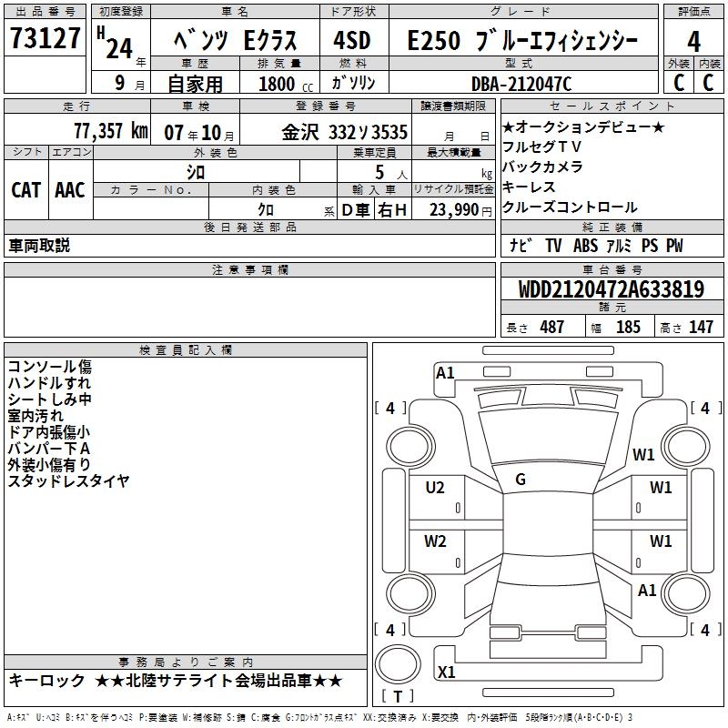Viewport: 728px width, 728px height.
Task: Click the 検査員記入欄 section header
Action: pyautogui.click(x=186, y=350)
